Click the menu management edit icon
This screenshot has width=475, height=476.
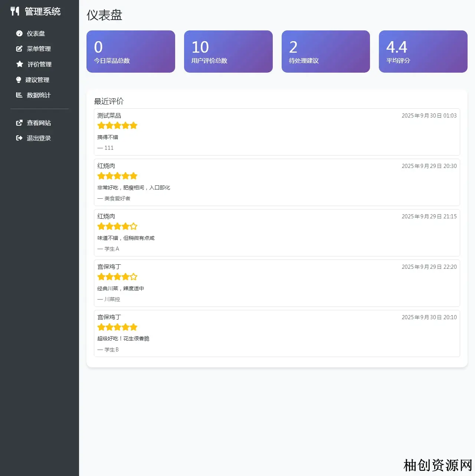coord(19,49)
